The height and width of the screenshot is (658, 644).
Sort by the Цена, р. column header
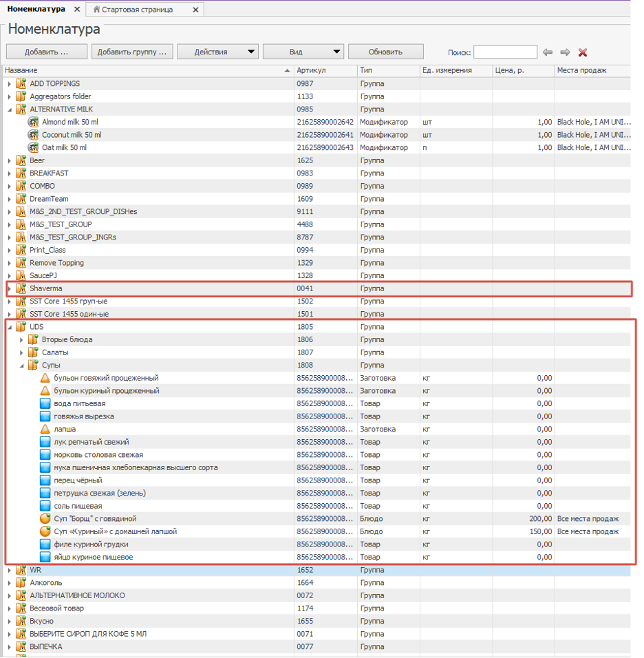pos(523,70)
